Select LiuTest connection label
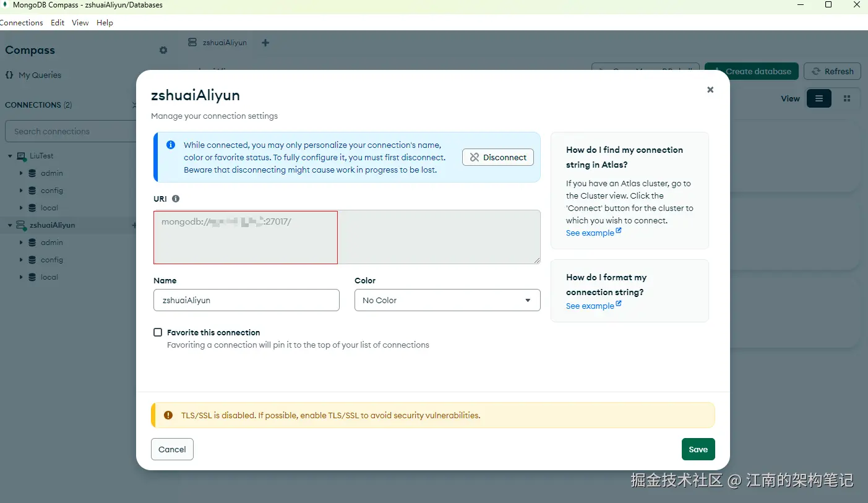 pos(41,156)
